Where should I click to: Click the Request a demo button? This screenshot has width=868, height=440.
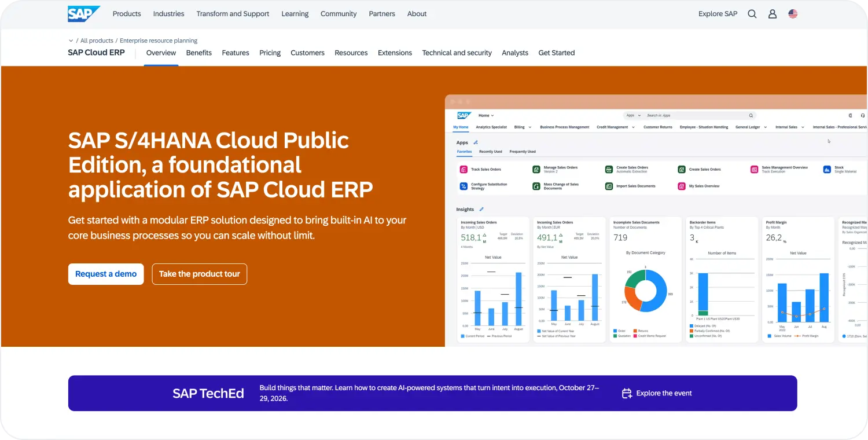[x=106, y=274]
